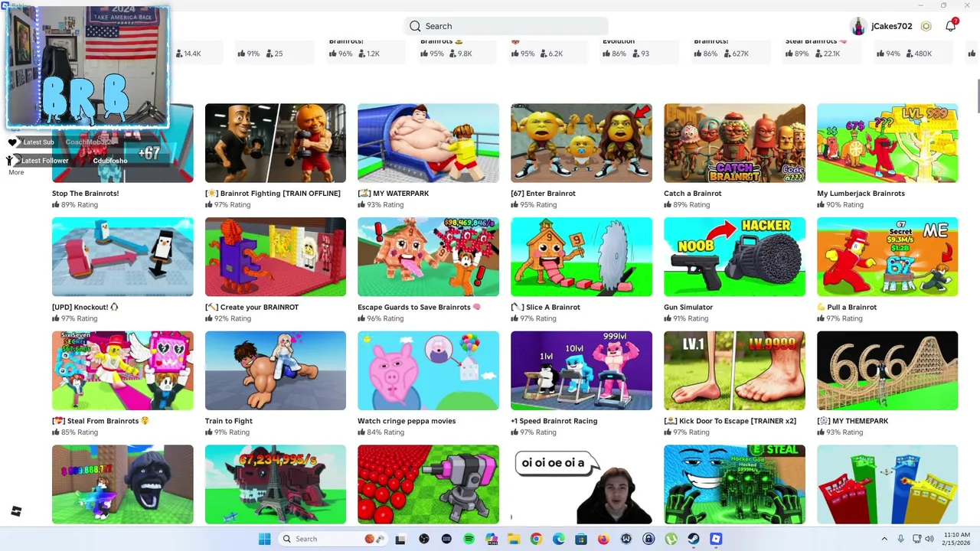Switch to Roblox taskbar icon
Viewport: 980px width, 551px height.
tap(716, 539)
